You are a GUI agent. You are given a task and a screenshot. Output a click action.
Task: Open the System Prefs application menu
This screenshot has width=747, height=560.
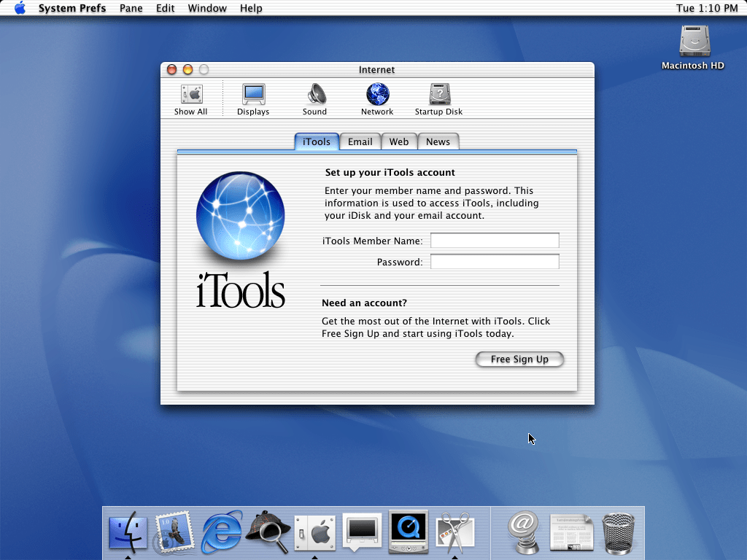pos(72,8)
